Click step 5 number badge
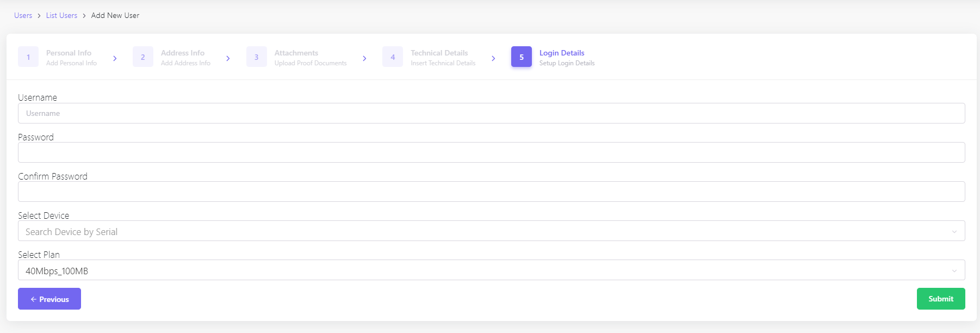The image size is (980, 333). (522, 57)
